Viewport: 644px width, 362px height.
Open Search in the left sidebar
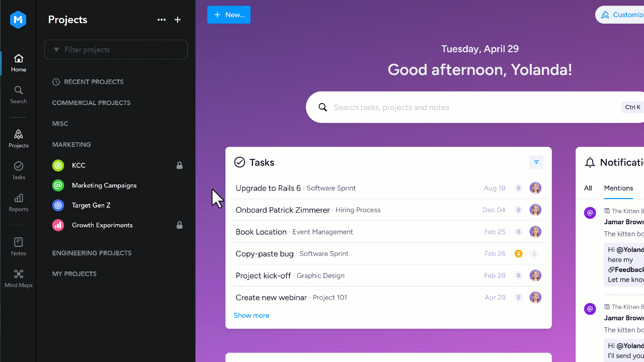pyautogui.click(x=19, y=95)
